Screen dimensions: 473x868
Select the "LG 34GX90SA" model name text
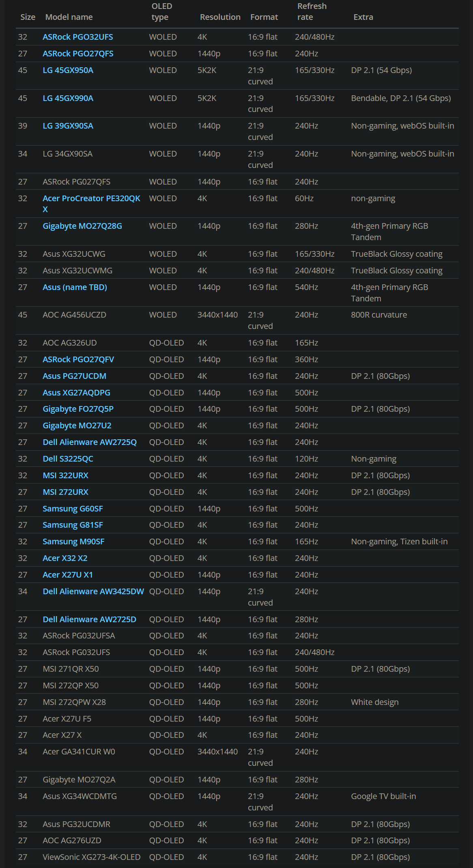pos(68,154)
